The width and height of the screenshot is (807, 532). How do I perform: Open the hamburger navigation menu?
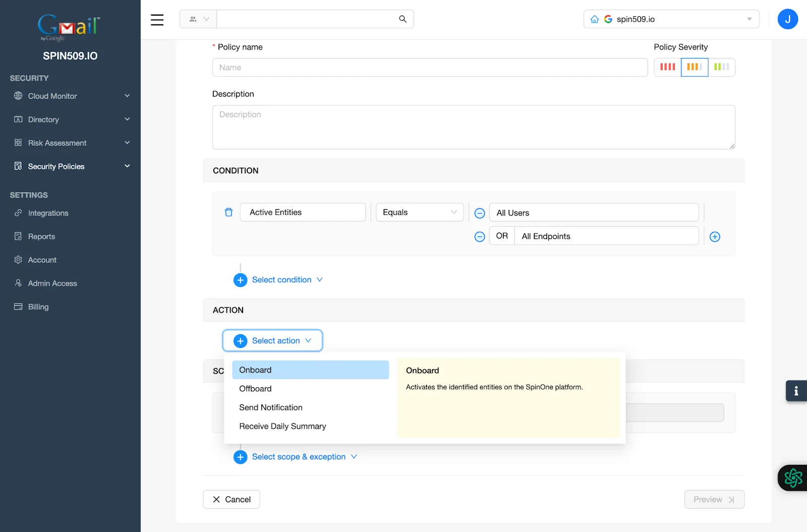[157, 19]
